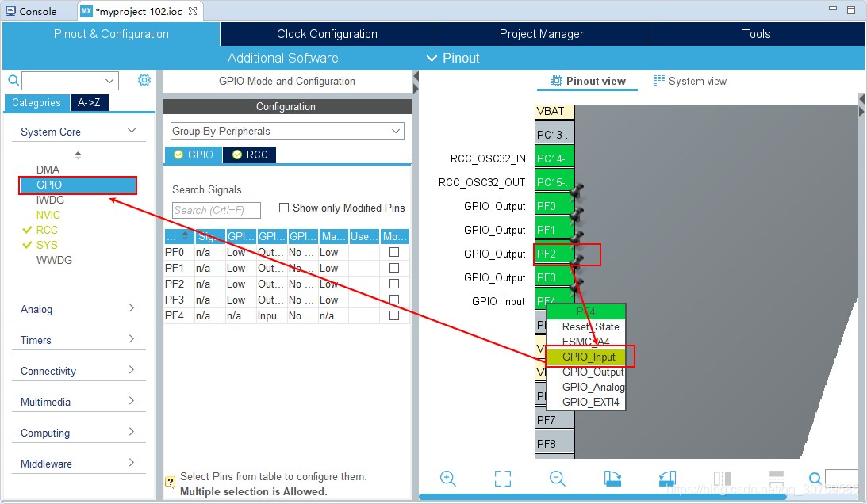Select the Pinout view tab
The width and height of the screenshot is (867, 504).
588,82
